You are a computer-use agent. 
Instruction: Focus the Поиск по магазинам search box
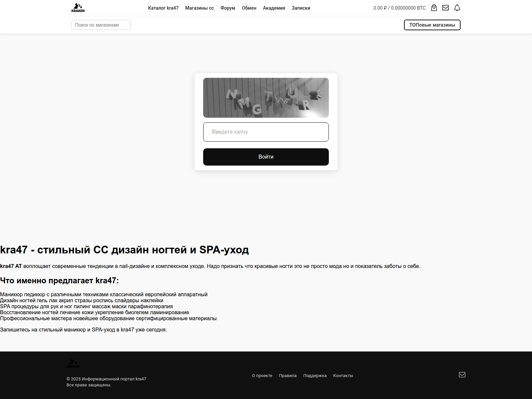point(101,25)
